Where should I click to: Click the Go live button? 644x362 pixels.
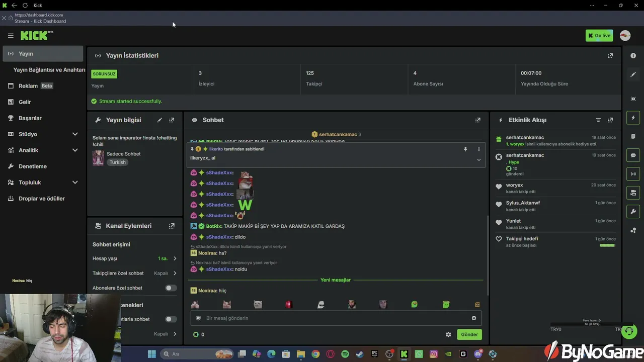[x=599, y=36]
